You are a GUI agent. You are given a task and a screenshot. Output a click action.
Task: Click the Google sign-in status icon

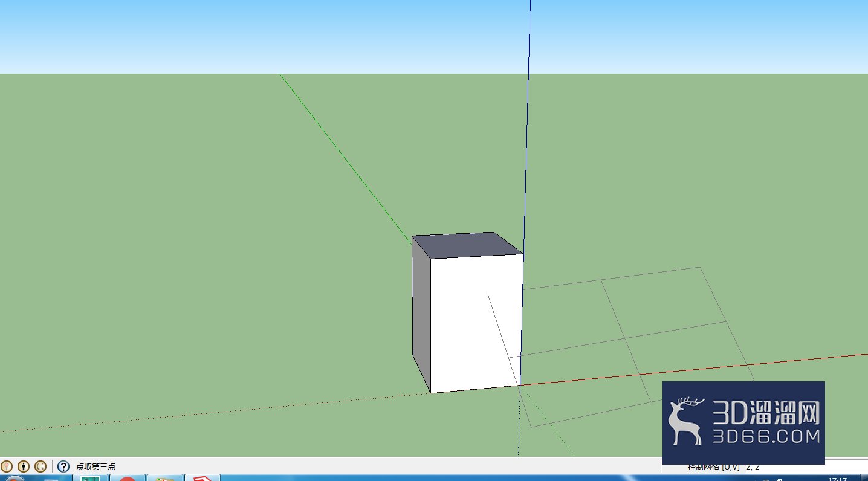pyautogui.click(x=40, y=466)
